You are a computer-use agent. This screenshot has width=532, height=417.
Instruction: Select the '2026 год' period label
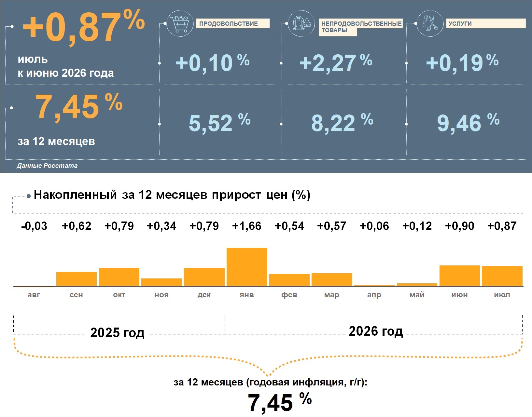376,331
